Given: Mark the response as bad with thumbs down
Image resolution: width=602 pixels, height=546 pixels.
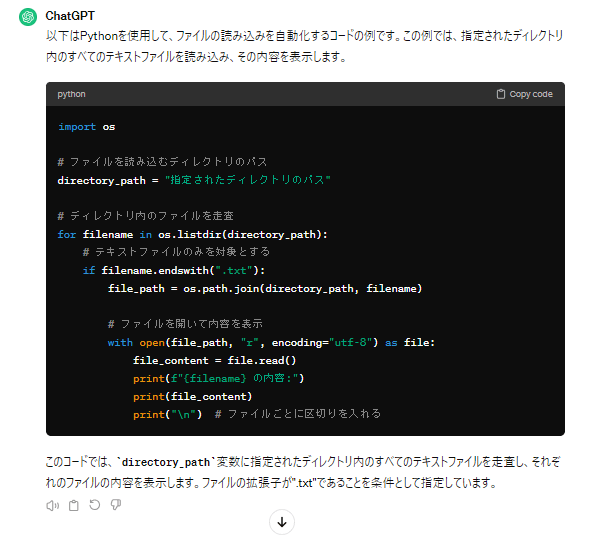Looking at the screenshot, I should point(116,505).
